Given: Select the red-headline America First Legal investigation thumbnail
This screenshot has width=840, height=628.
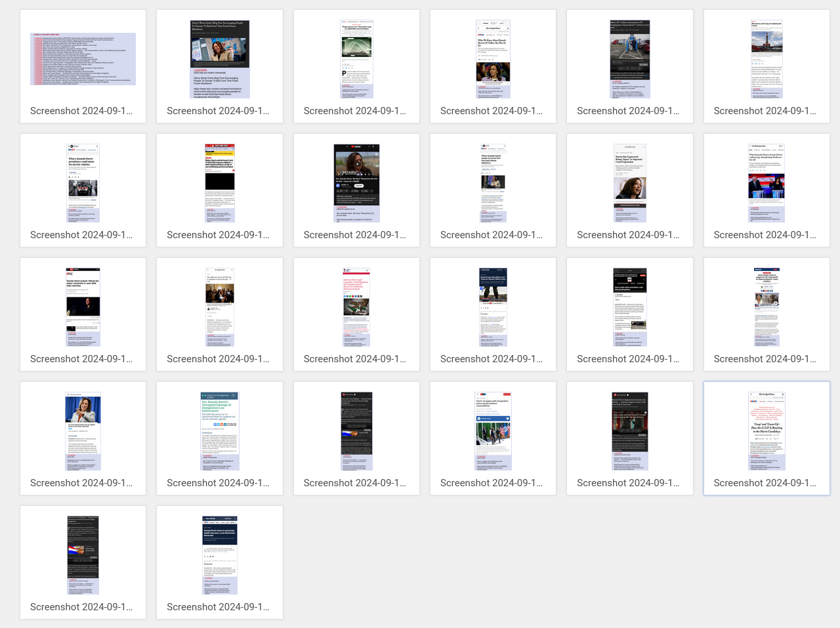Looking at the screenshot, I should click(x=356, y=307).
